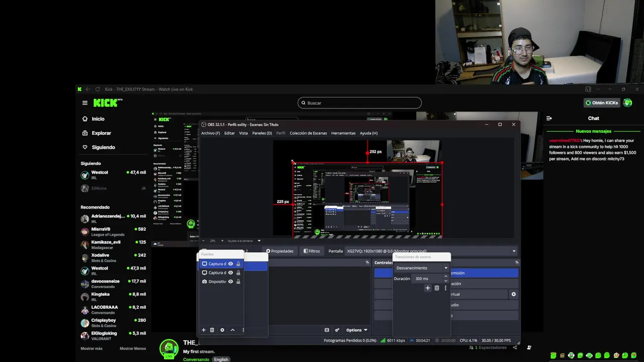This screenshot has height=362, width=644.
Task: Move the selected source up
Action: tap(232, 330)
